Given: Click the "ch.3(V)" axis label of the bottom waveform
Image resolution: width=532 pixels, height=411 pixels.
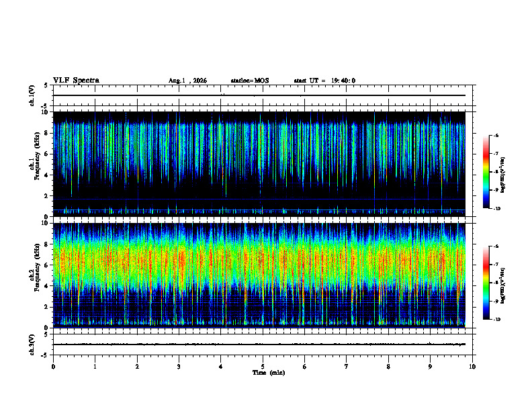Looking at the screenshot, I should click(x=32, y=345).
